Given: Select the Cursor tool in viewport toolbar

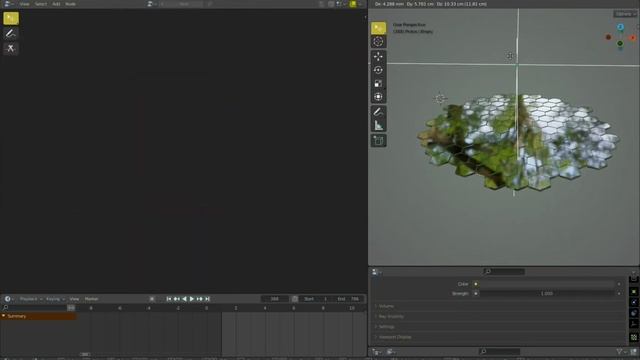Looking at the screenshot, I should pyautogui.click(x=378, y=42).
